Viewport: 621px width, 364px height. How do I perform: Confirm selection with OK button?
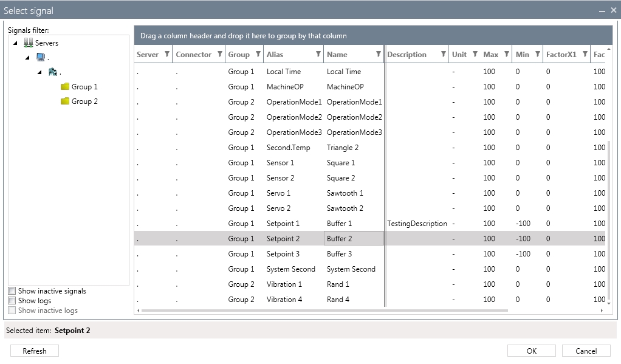[531, 351]
